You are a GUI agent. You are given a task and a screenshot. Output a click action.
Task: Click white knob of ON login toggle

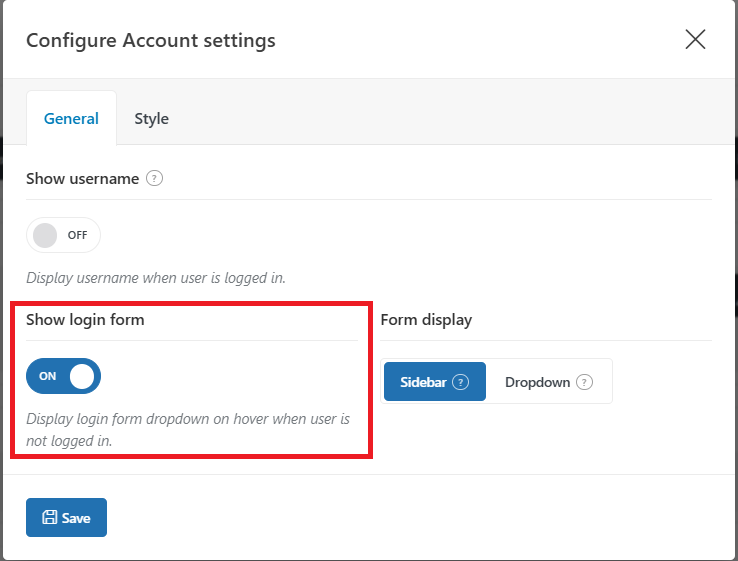pyautogui.click(x=82, y=376)
